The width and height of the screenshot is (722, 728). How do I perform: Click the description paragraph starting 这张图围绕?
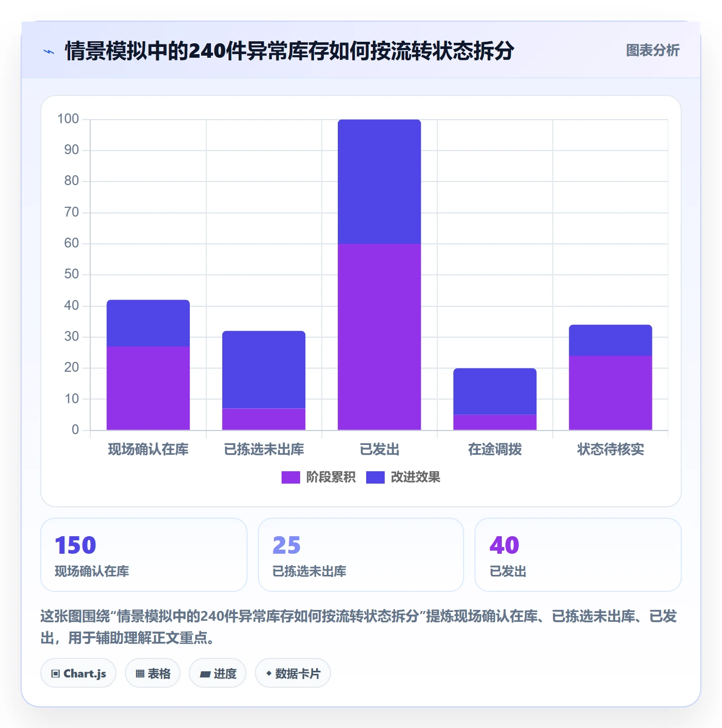(x=358, y=627)
